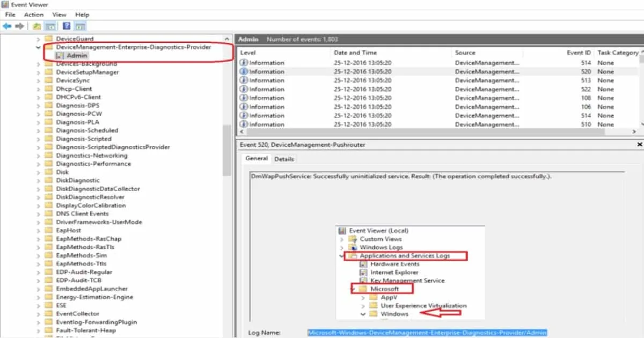Toggle the Show/Hide Console Tree button
The width and height of the screenshot is (644, 338).
tap(49, 26)
